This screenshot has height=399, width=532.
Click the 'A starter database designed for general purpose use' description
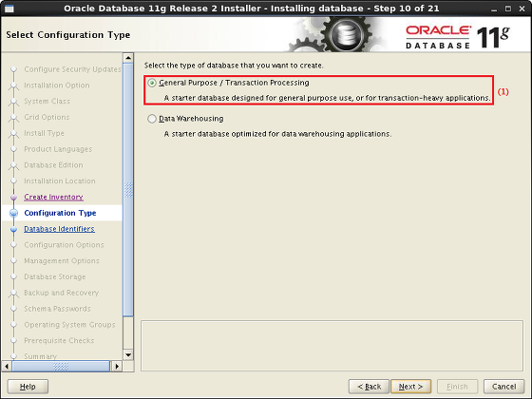327,98
